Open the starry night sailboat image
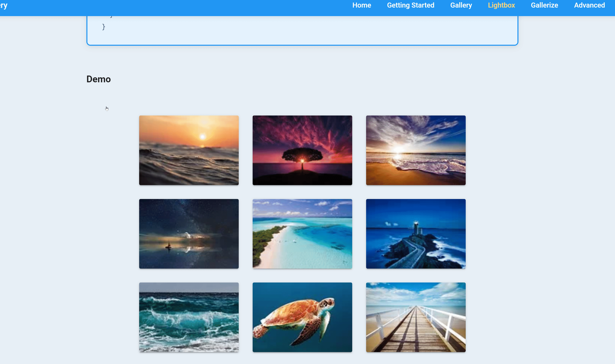The image size is (615, 364). pyautogui.click(x=189, y=234)
